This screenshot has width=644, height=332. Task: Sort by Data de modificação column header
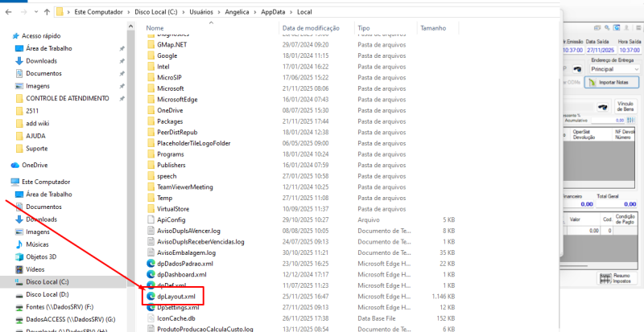pyautogui.click(x=311, y=28)
